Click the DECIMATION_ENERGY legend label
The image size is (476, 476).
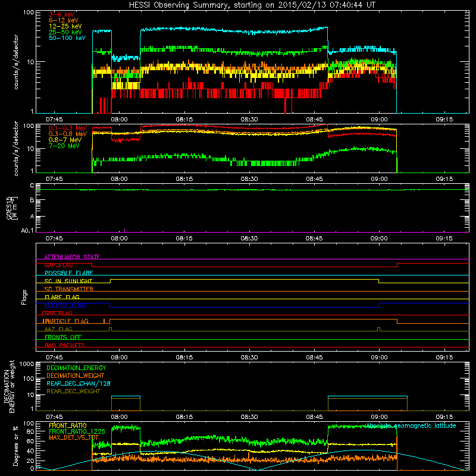point(76,368)
